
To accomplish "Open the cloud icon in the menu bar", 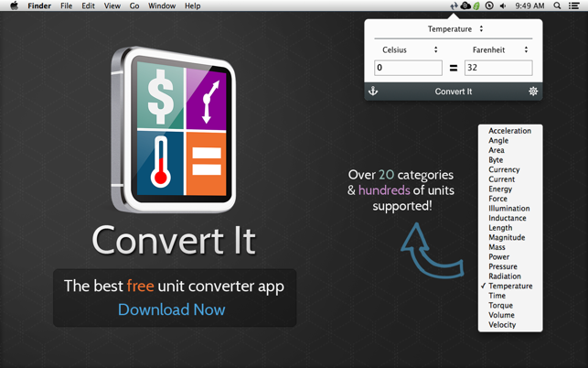I will tap(465, 6).
